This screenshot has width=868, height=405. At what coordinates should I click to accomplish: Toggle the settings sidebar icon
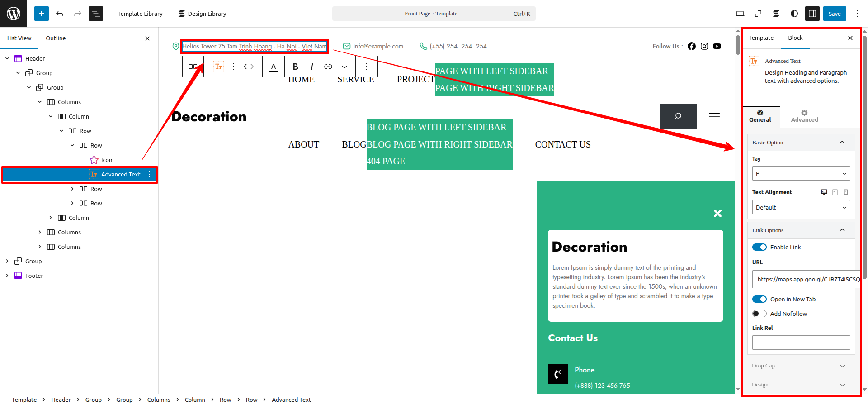point(812,14)
